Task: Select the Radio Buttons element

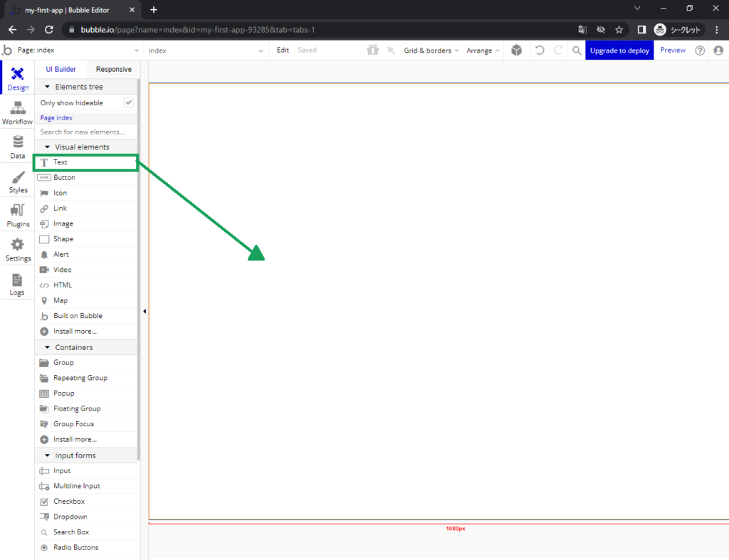Action: (75, 547)
